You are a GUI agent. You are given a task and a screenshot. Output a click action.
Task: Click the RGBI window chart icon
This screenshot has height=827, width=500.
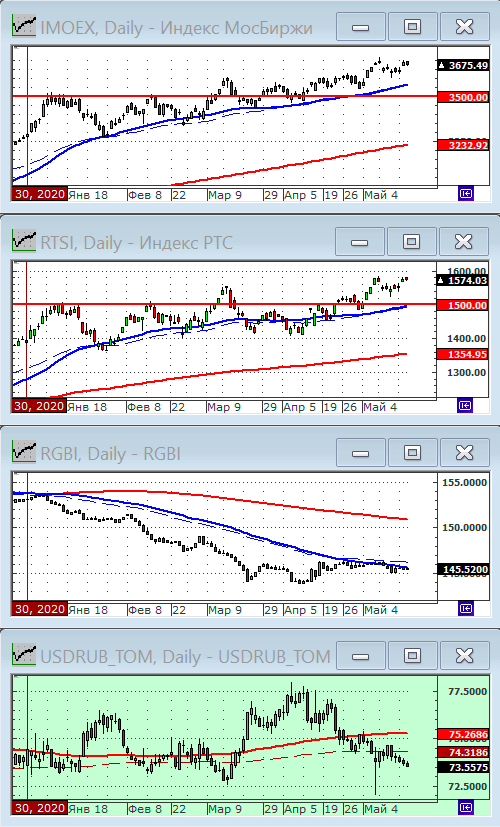pyautogui.click(x=24, y=452)
